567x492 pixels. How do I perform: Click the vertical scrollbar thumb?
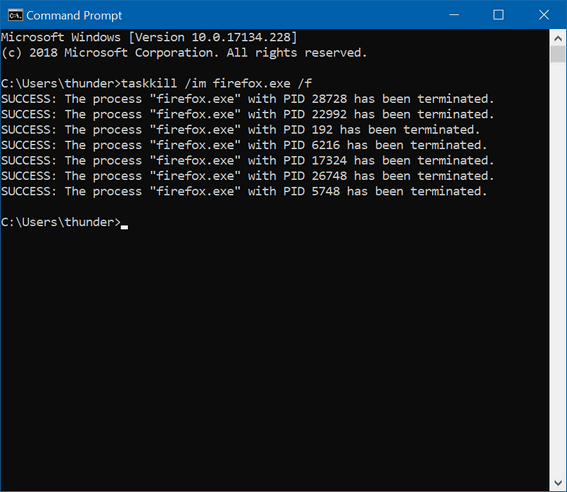(558, 54)
